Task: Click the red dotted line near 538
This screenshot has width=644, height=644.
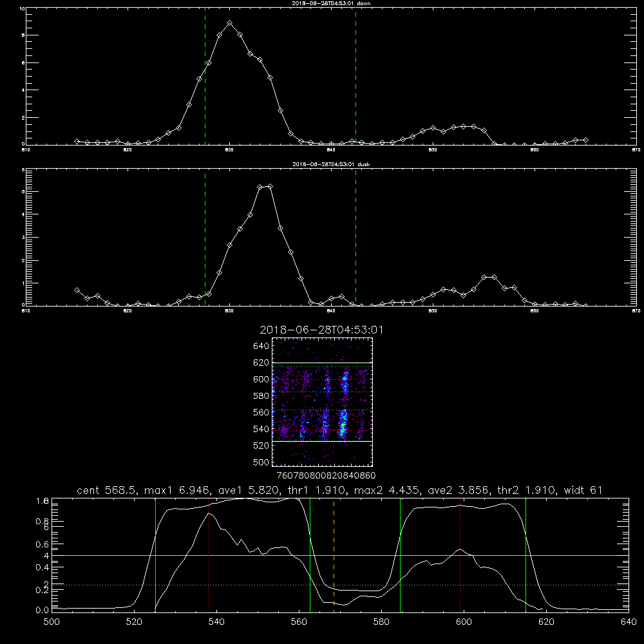Action: click(208, 554)
